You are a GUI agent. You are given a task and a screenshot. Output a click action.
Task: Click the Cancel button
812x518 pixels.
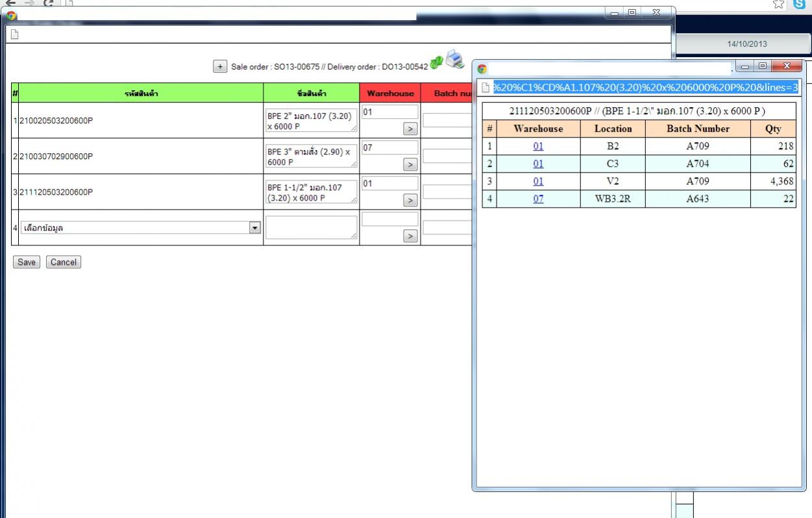pyautogui.click(x=64, y=262)
